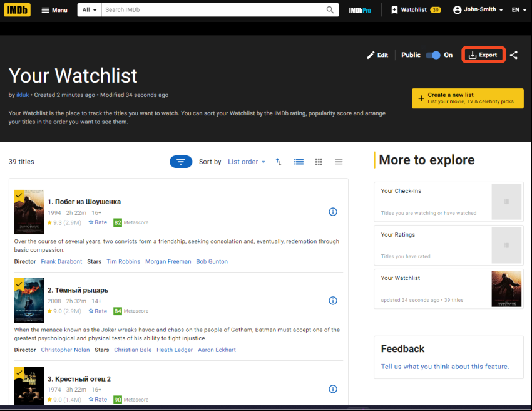Click the share icon
Screen dimensions: 532x411
514,55
